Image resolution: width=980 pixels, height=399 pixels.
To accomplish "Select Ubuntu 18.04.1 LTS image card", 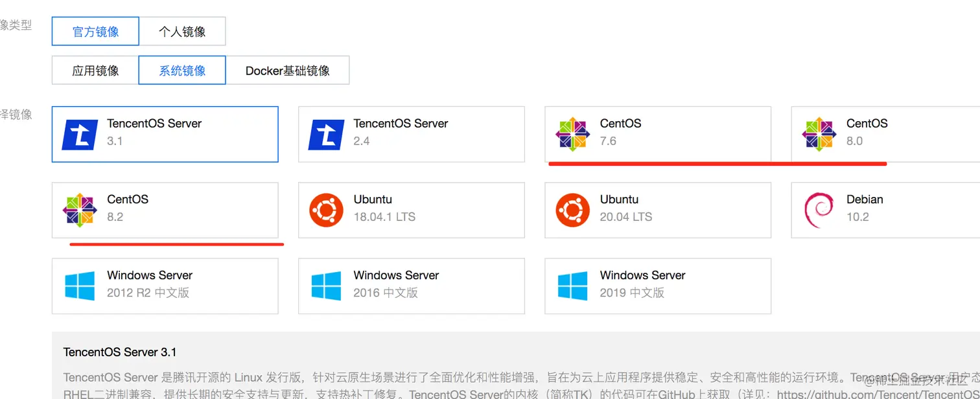I will click(x=412, y=210).
